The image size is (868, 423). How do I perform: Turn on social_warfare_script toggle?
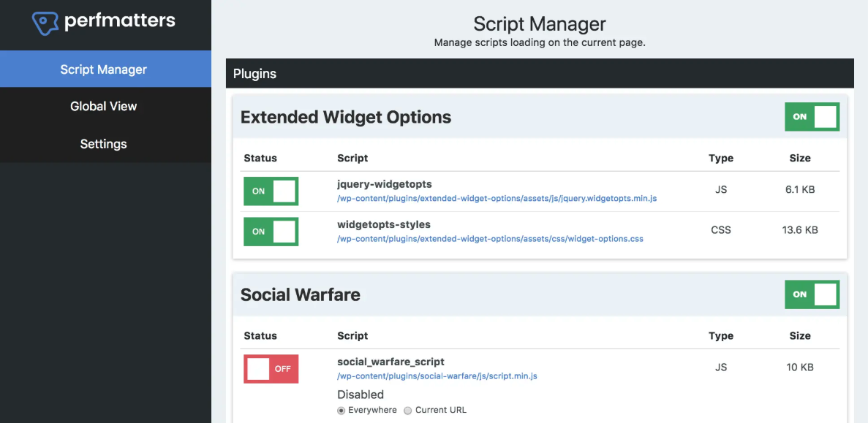[271, 369]
